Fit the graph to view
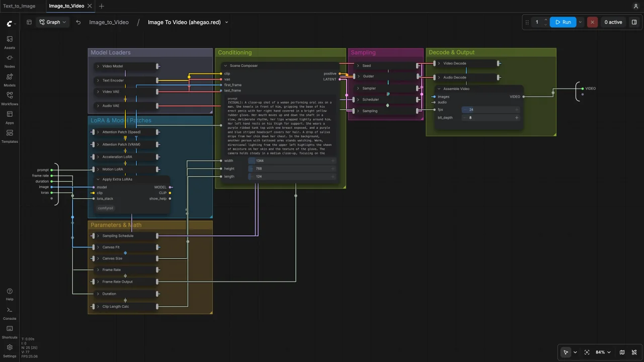Image resolution: width=644 pixels, height=362 pixels. click(587, 352)
